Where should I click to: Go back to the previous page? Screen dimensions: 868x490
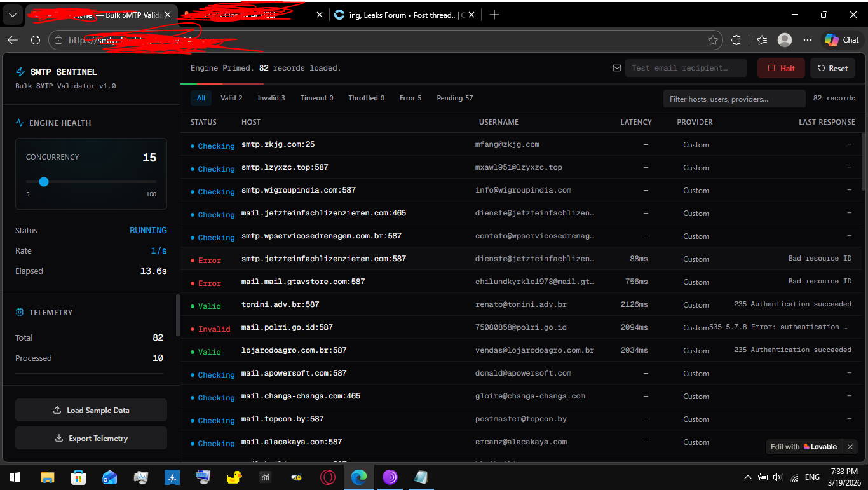(x=12, y=40)
